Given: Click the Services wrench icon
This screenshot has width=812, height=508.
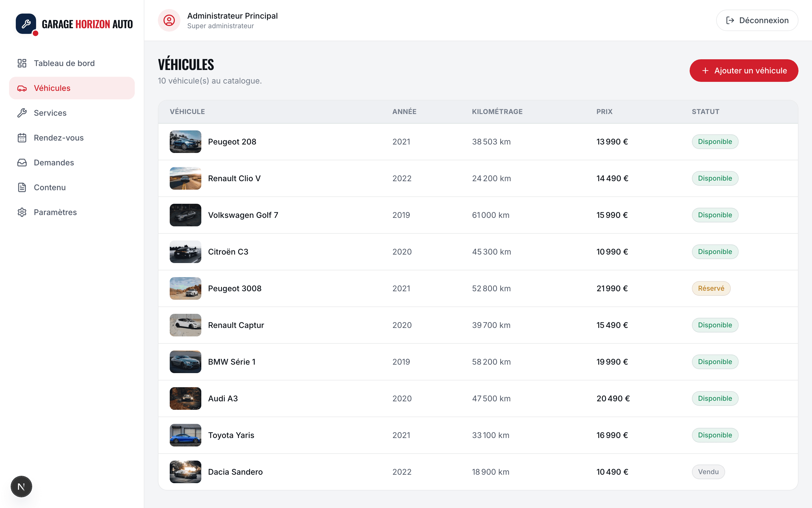Looking at the screenshot, I should tap(22, 113).
